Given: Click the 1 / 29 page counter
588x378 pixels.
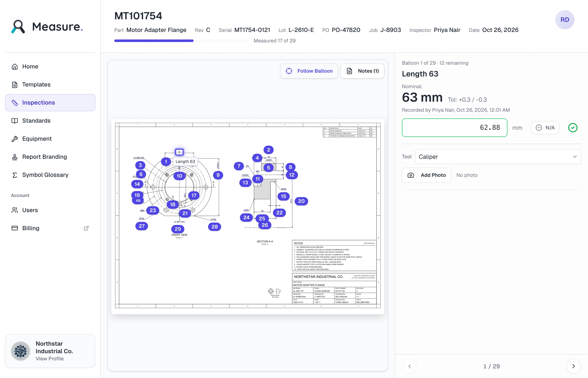Looking at the screenshot, I should coord(491,366).
